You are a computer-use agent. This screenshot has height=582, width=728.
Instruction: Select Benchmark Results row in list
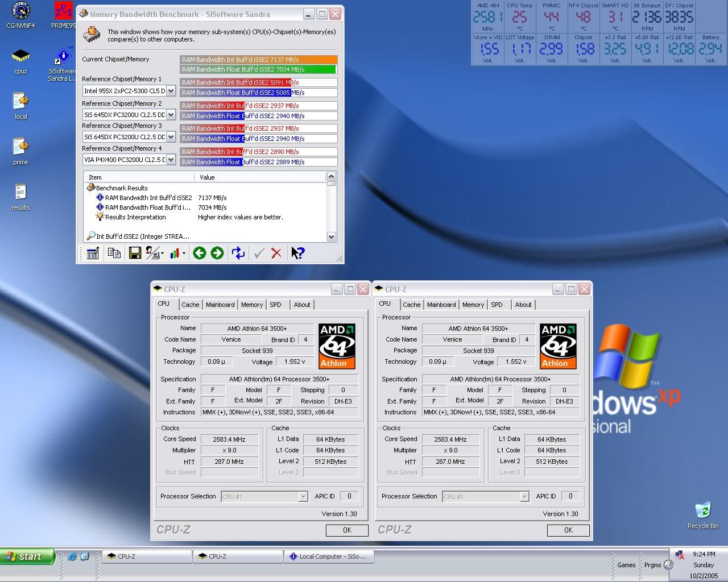pos(122,188)
